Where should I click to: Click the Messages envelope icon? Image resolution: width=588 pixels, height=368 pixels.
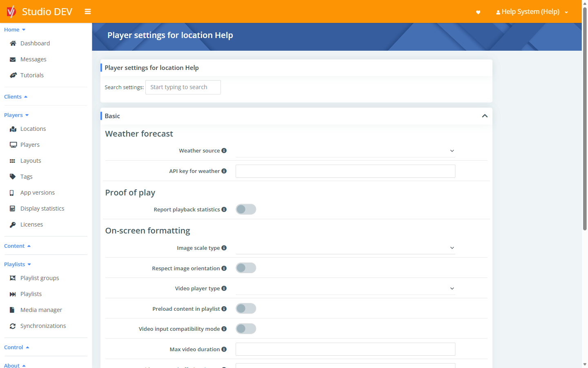point(13,59)
